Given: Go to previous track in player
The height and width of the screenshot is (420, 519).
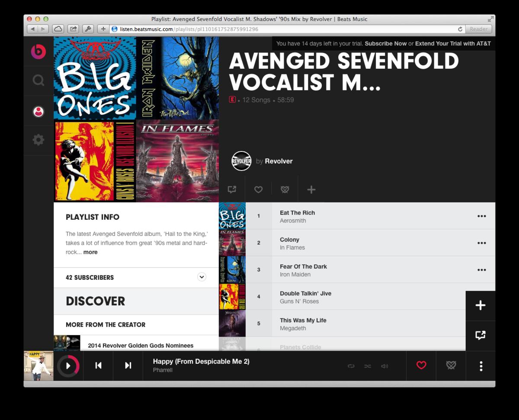Looking at the screenshot, I should [x=98, y=365].
